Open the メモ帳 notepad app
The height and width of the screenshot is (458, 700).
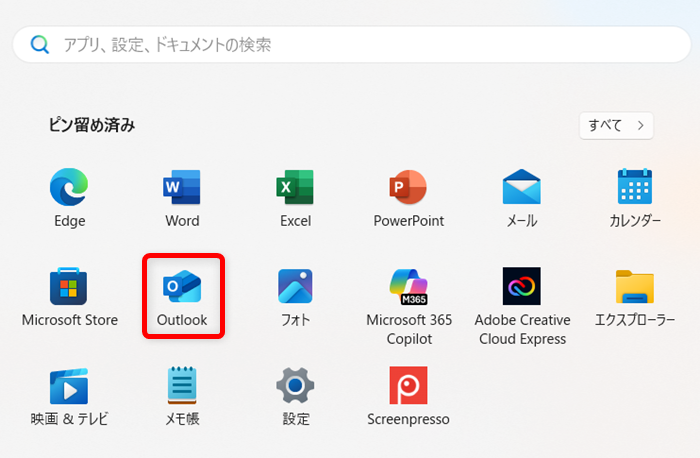click(182, 386)
